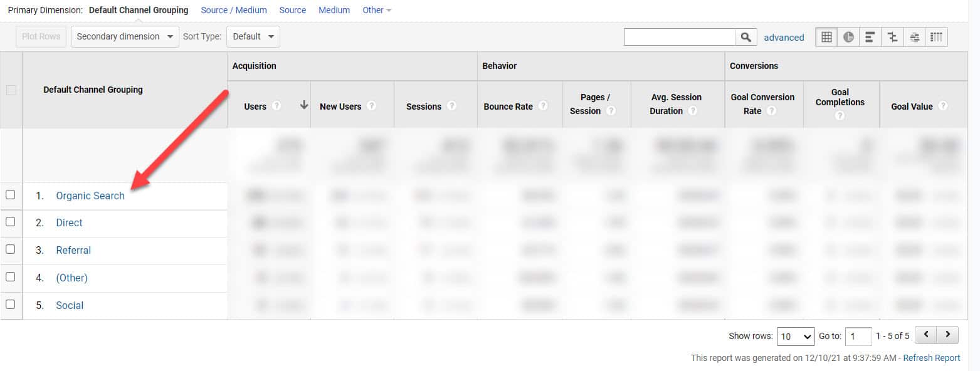Select the Source / Medium dimension

click(234, 10)
